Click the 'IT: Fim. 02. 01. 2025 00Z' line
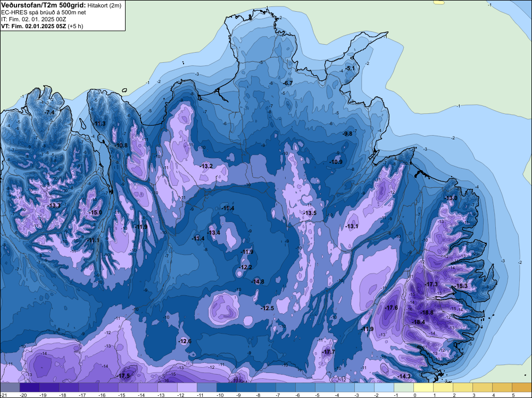The height and width of the screenshot is (398, 532). [x=34, y=19]
